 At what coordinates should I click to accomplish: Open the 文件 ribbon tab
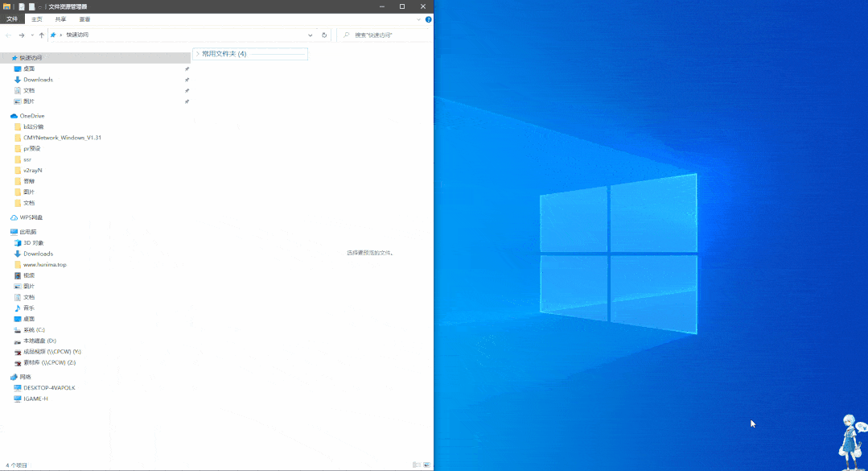tap(12, 19)
